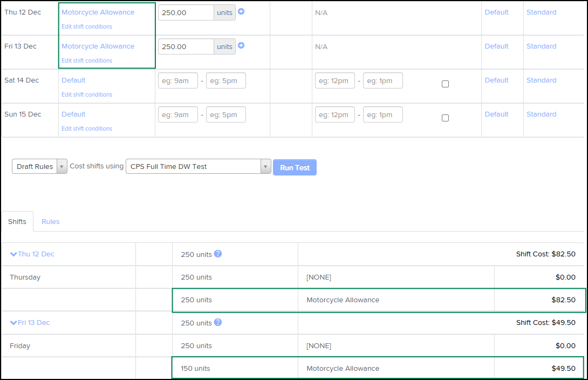
Task: Click help icon beside Fri 13 Dec units
Action: tap(218, 322)
